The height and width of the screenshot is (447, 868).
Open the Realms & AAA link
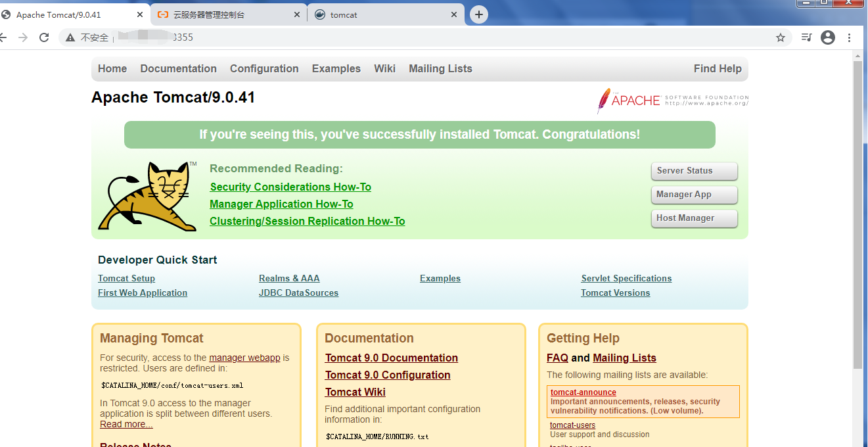(x=289, y=279)
